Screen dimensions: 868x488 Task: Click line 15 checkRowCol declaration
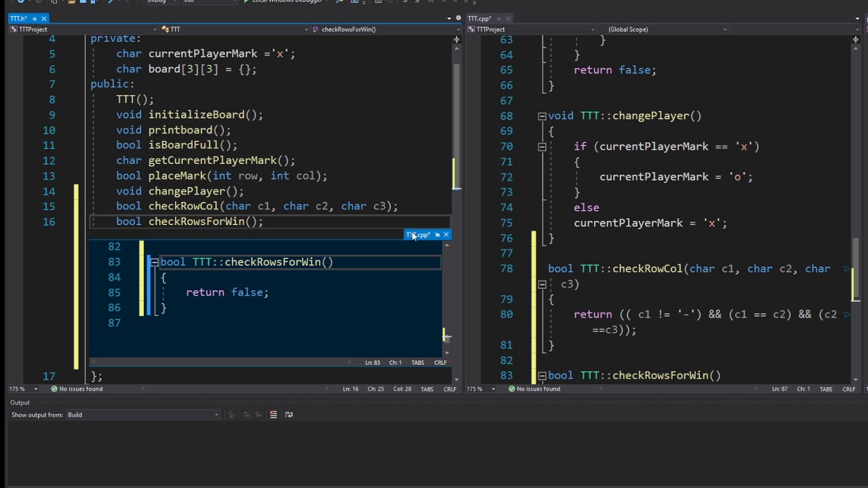257,206
